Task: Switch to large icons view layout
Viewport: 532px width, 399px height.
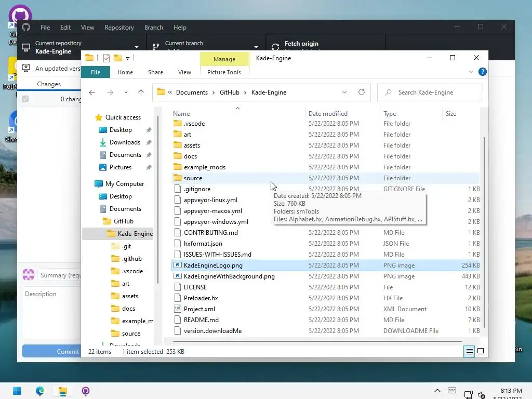Action: pos(481,352)
